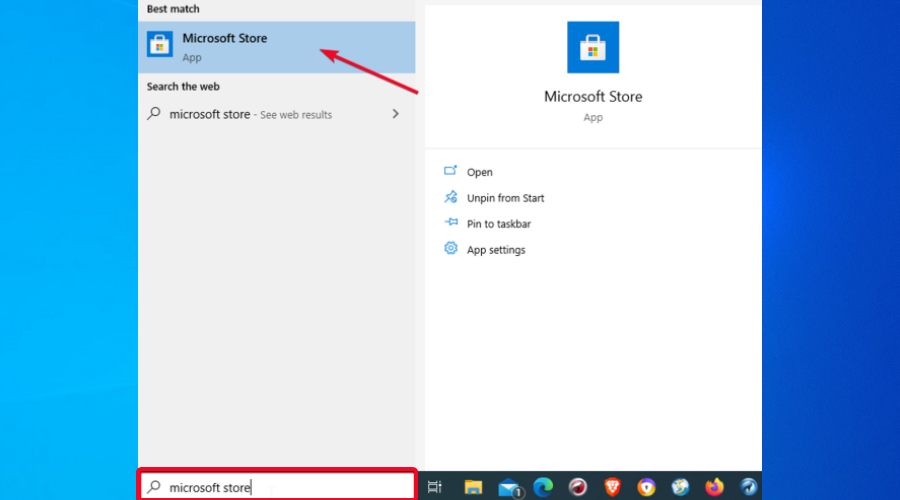Click the Microsoft Store icon in results list
The image size is (900, 500).
(160, 45)
